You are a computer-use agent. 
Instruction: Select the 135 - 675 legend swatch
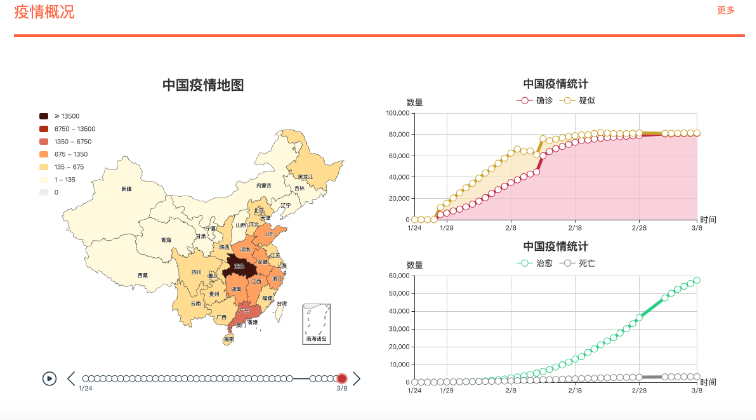click(44, 167)
